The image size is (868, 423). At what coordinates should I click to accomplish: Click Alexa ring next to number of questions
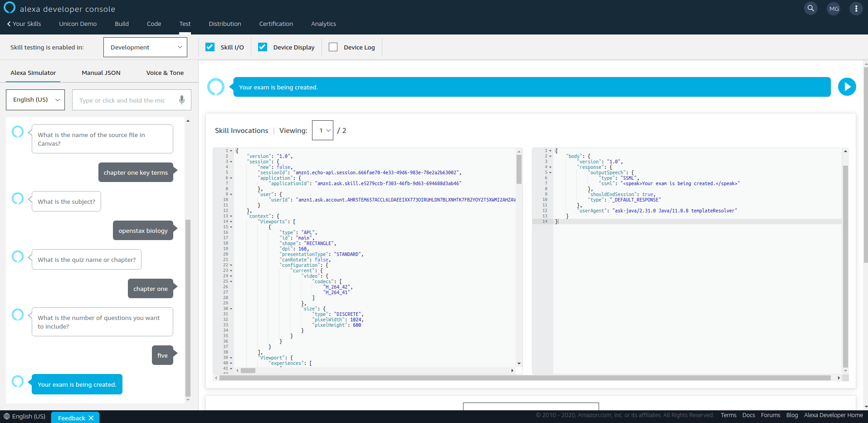[18, 315]
